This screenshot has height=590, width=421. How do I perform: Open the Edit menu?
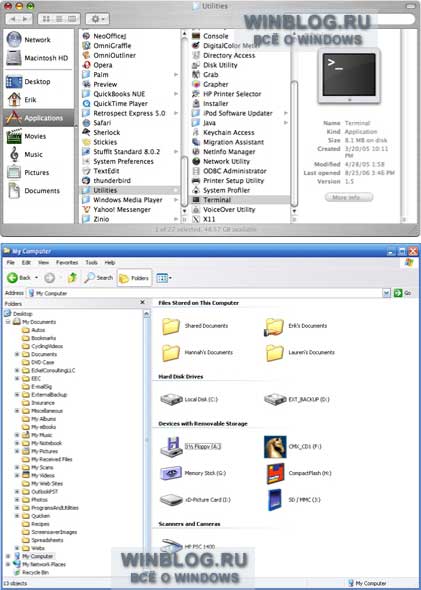(x=26, y=263)
